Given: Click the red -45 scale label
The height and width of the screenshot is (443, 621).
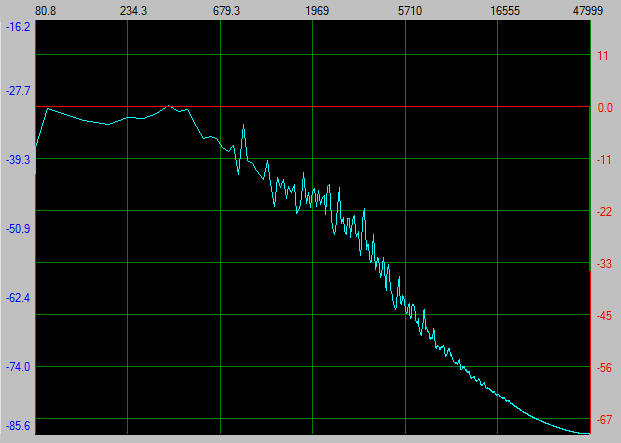Looking at the screenshot, I should tap(605, 316).
